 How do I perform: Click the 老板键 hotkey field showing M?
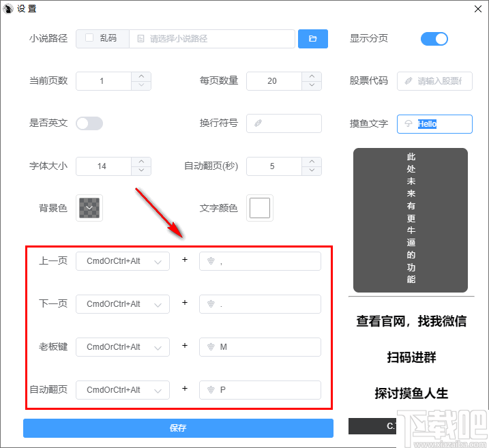[x=260, y=347]
